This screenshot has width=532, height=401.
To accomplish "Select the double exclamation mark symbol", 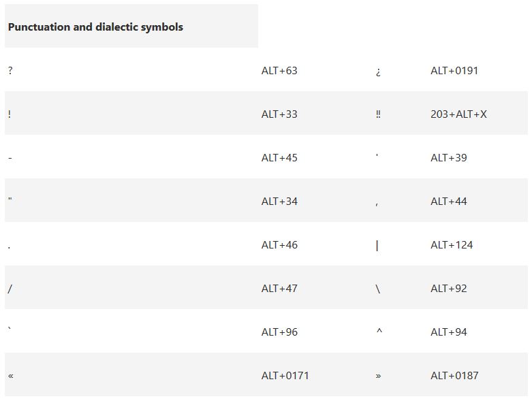I will point(378,114).
